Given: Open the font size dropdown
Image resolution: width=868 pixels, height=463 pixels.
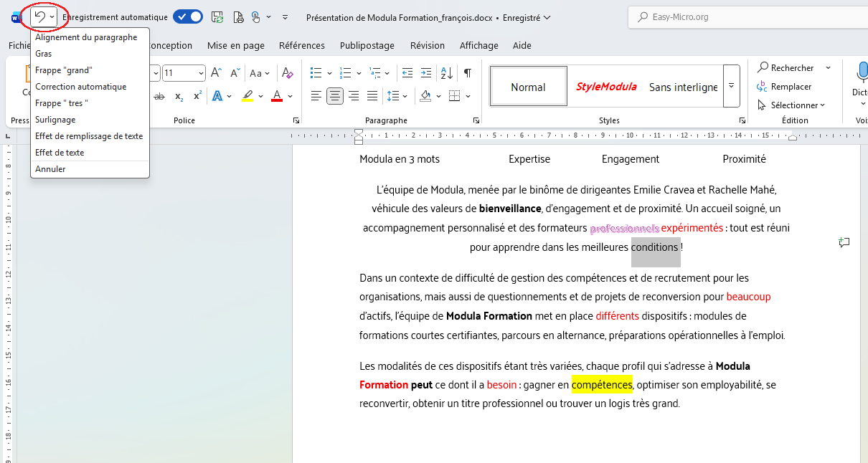Looking at the screenshot, I should (200, 73).
